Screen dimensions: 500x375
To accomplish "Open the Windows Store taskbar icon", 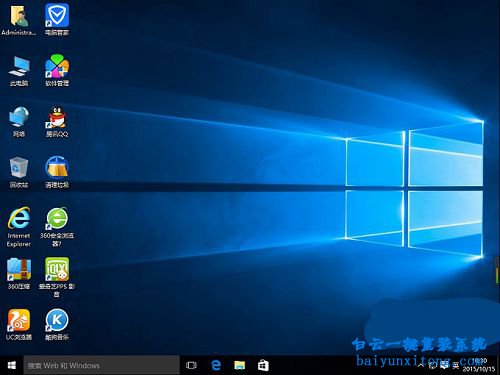I will 263,365.
